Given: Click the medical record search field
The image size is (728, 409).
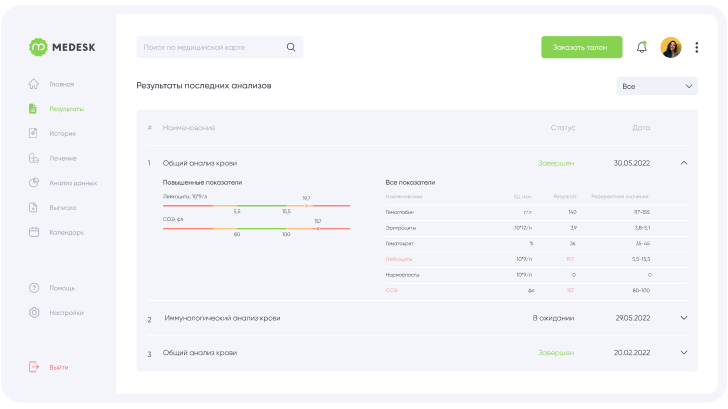Looking at the screenshot, I should 220,47.
